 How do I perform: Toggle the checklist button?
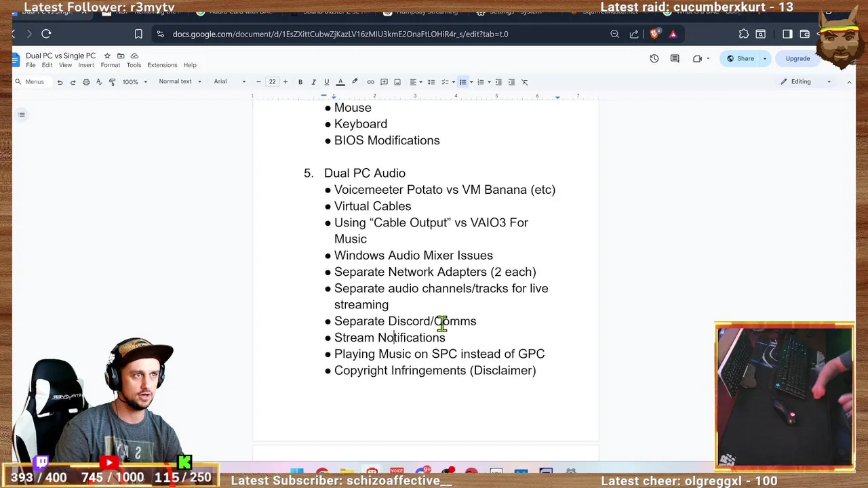445,82
